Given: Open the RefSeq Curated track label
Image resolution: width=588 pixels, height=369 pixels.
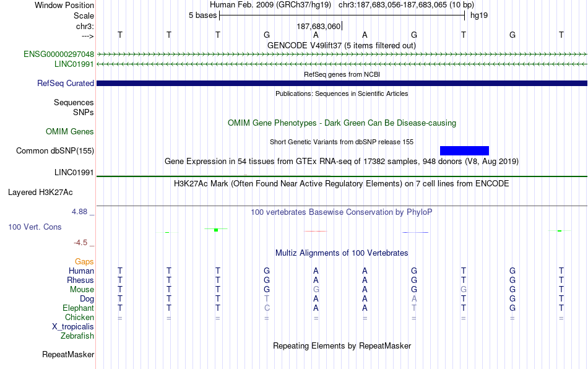Looking at the screenshot, I should pyautogui.click(x=65, y=83).
